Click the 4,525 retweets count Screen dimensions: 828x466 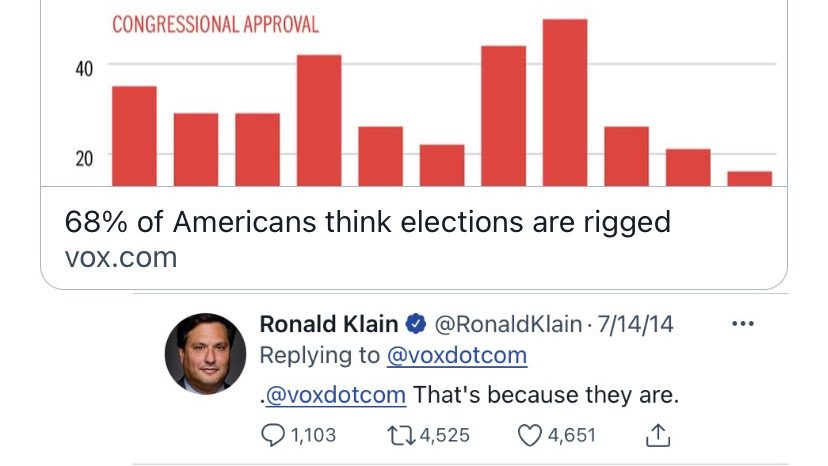(x=445, y=435)
